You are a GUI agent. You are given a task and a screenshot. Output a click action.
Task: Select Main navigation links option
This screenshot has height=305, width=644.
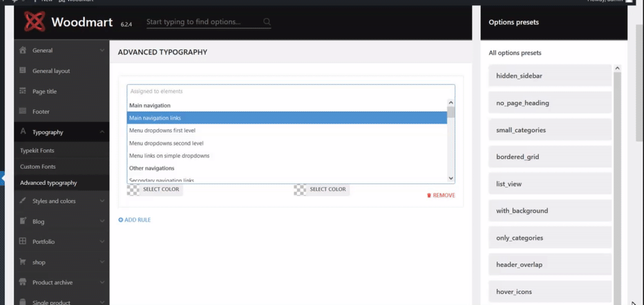click(x=287, y=118)
